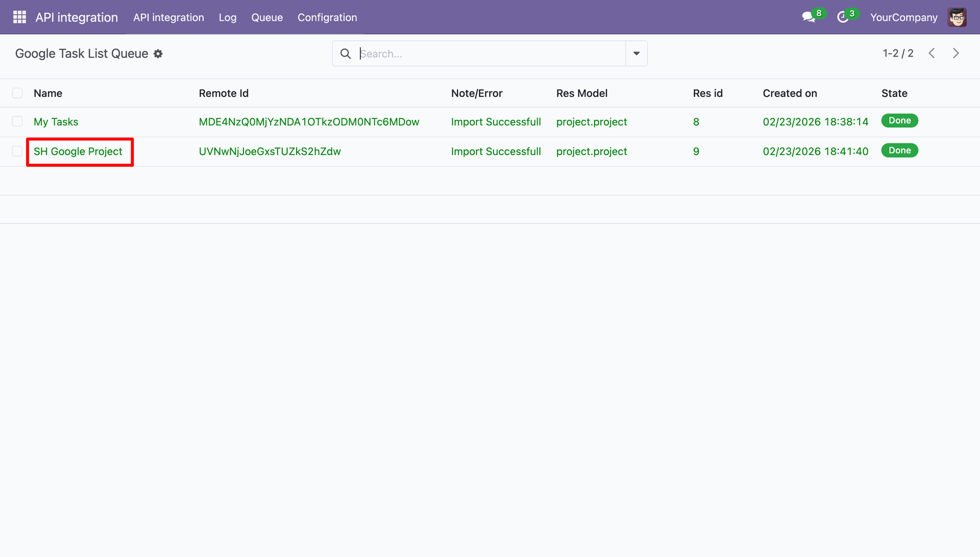Screen dimensions: 980x557
Task: Tick the select-all checkbox in header
Action: point(17,93)
